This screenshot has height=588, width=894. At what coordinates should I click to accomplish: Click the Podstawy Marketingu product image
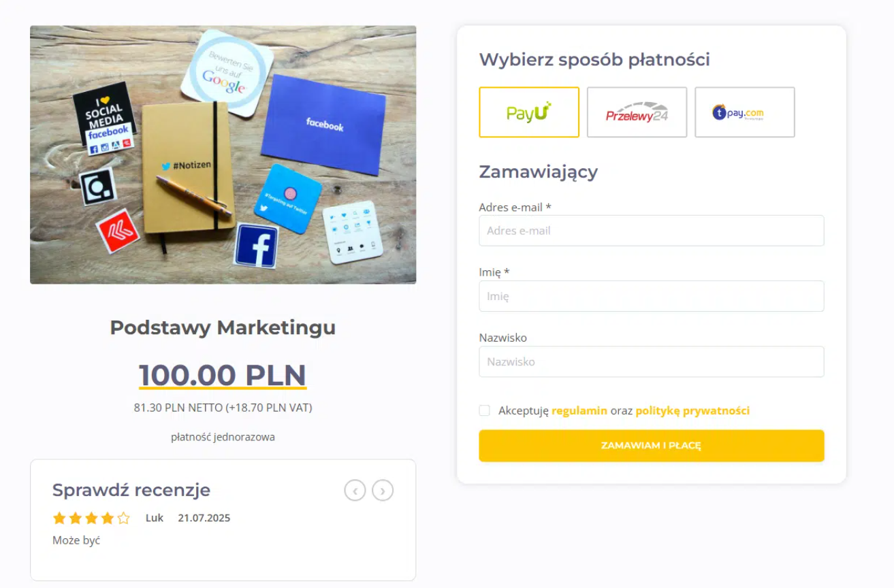[223, 154]
